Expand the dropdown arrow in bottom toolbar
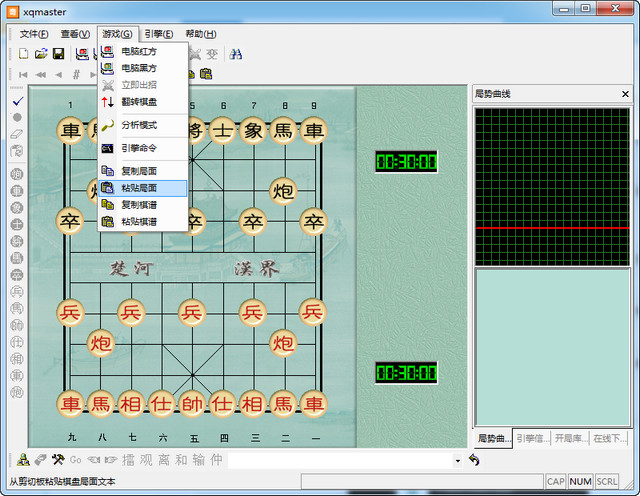 457,460
